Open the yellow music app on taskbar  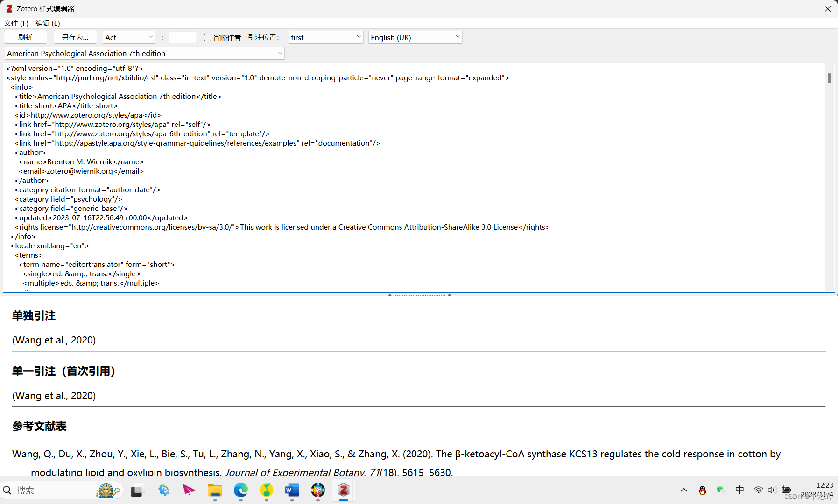coord(267,490)
